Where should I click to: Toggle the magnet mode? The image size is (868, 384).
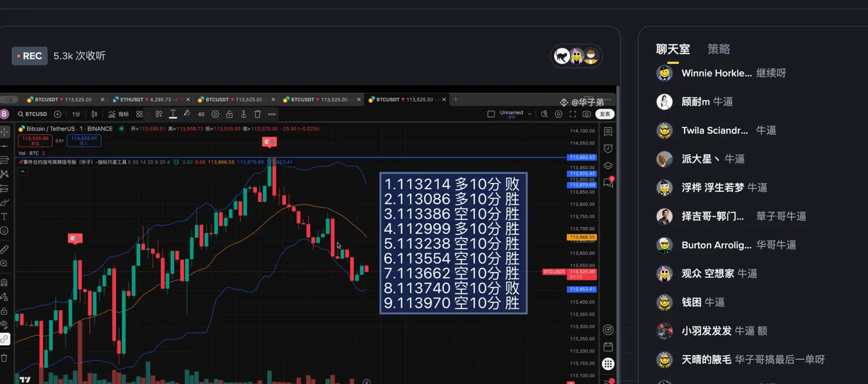point(4,282)
